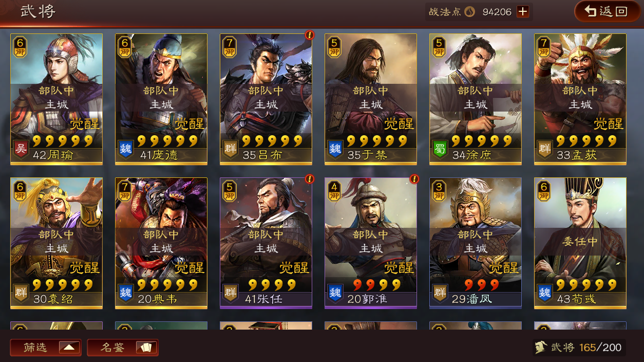
Task: Open the 荀彧 card marked 委任中
Action: click(x=580, y=243)
